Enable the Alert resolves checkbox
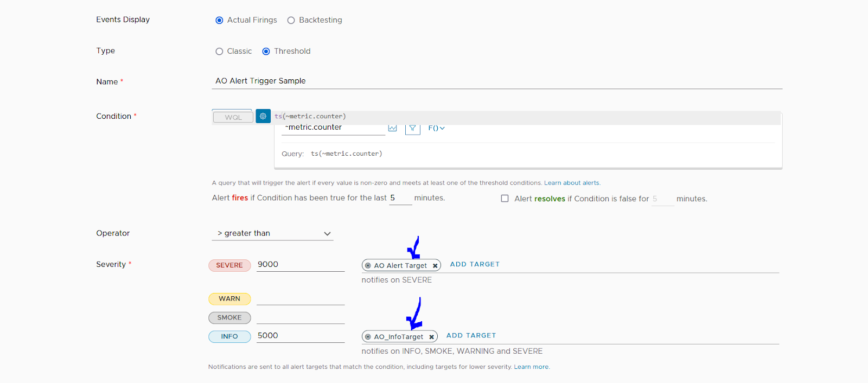868x383 pixels. pyautogui.click(x=505, y=199)
